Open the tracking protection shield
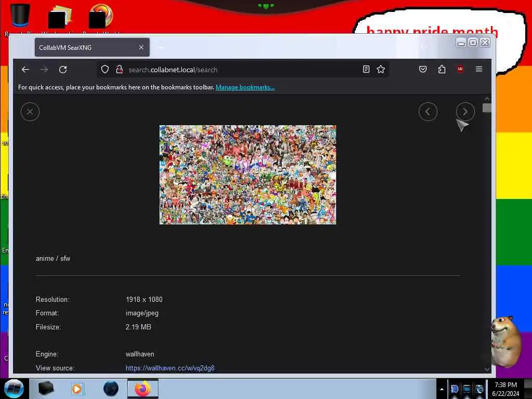 point(105,70)
